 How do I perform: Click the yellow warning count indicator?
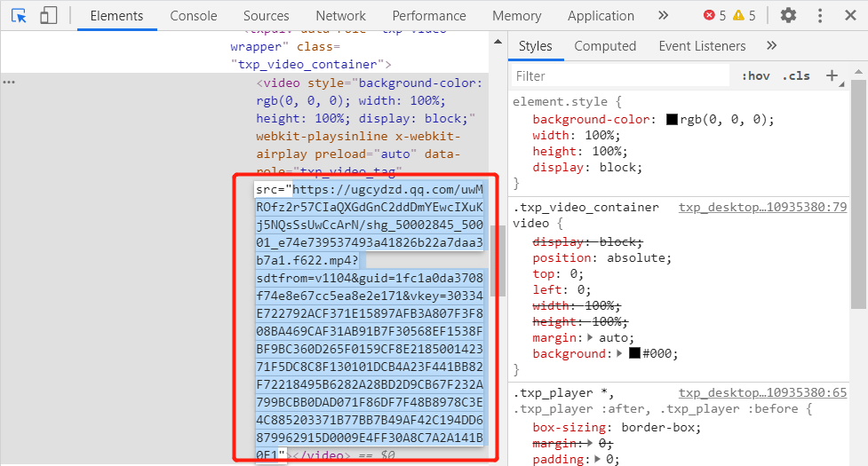[744, 15]
